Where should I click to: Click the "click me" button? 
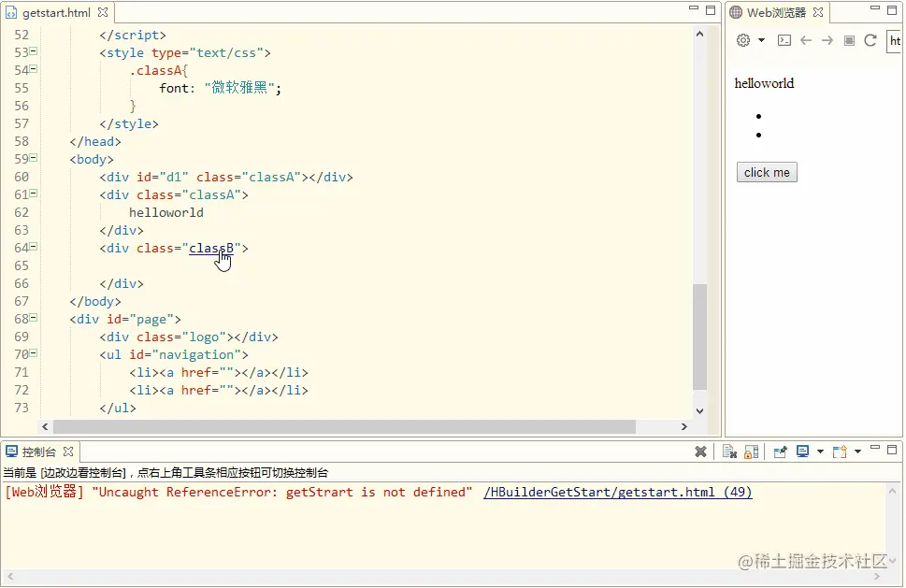[x=767, y=172]
